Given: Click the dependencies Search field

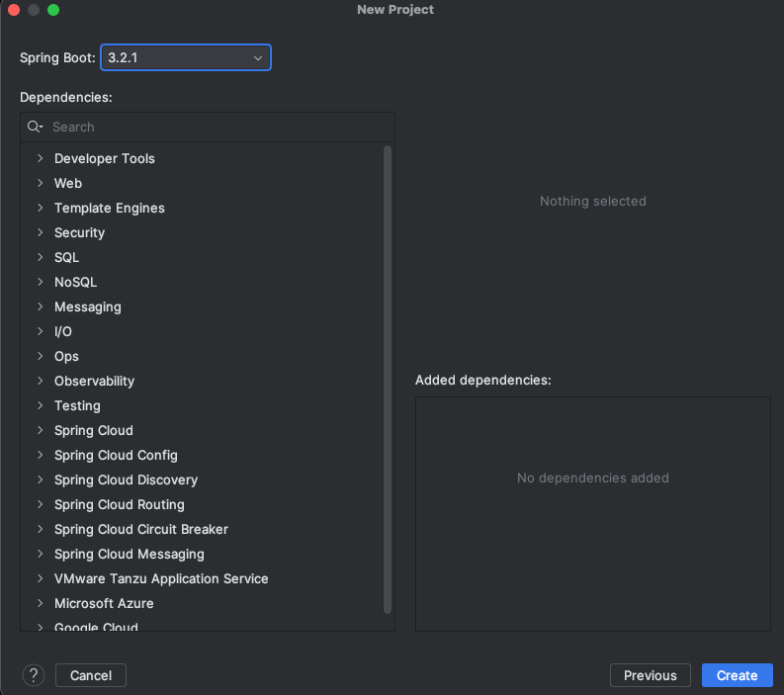Looking at the screenshot, I should coord(208,127).
